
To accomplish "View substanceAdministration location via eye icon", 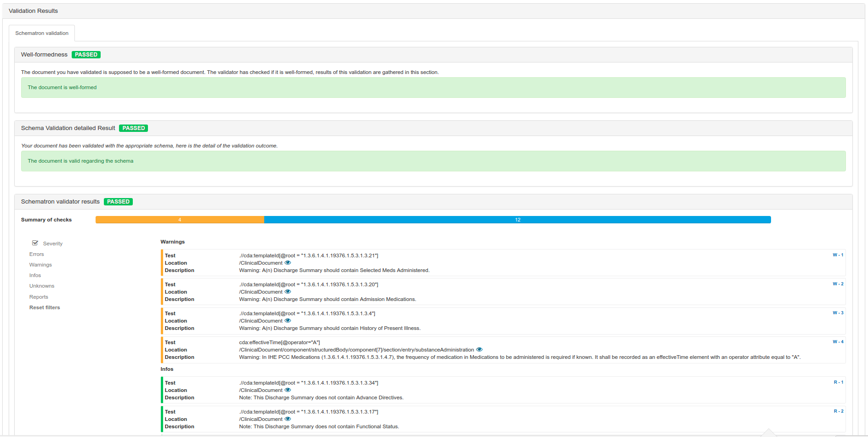I will tap(479, 350).
